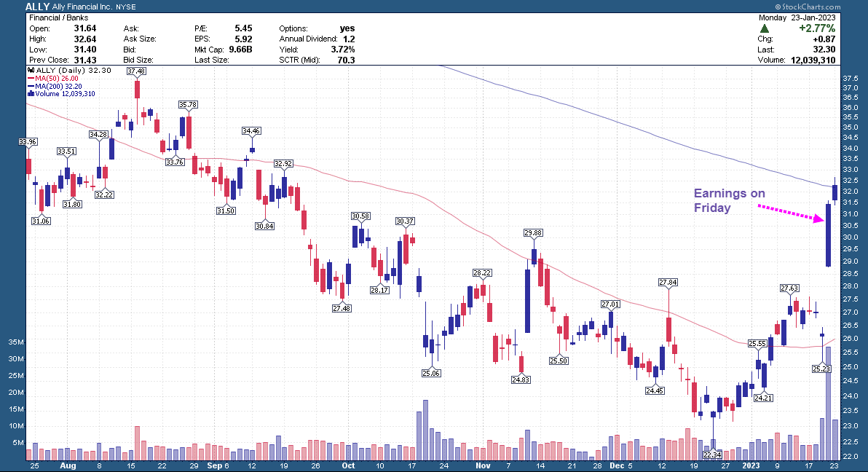Click the Aug label on date axis
The image size is (868, 472).
pos(68,465)
